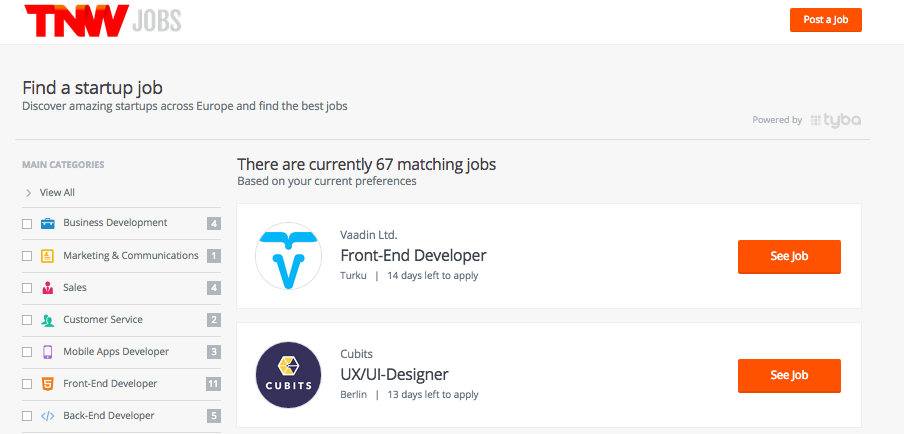This screenshot has height=434, width=904.
Task: Tick the Sales category checkbox
Action: pos(27,288)
